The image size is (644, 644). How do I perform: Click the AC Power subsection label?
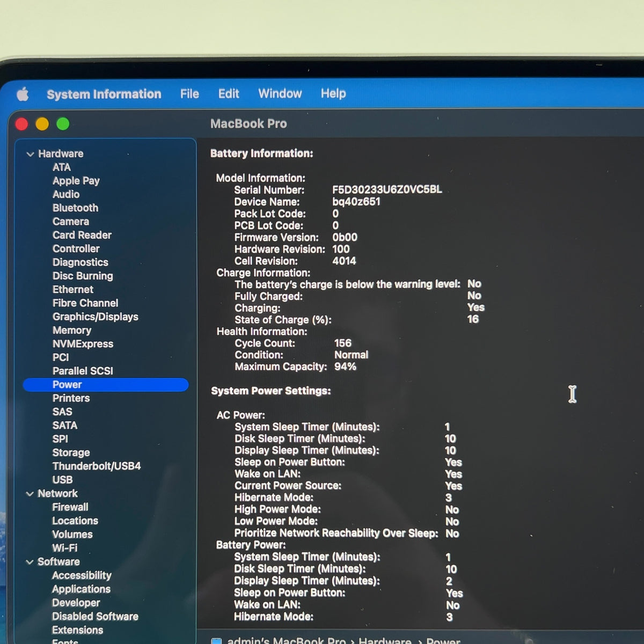tap(240, 415)
